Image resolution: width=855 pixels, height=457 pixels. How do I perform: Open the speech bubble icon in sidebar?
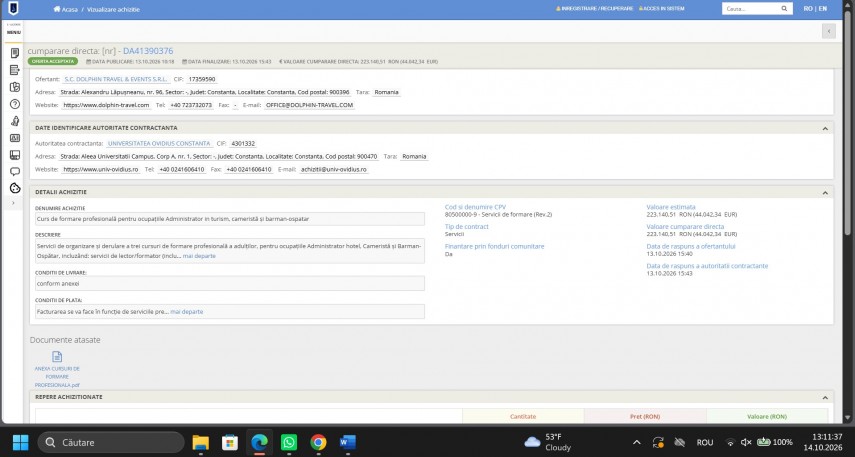pos(15,171)
